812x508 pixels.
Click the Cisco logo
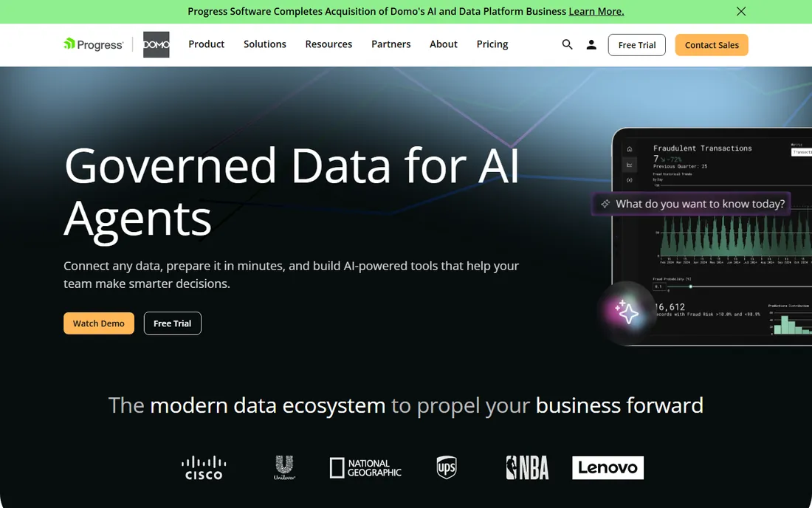coord(204,467)
